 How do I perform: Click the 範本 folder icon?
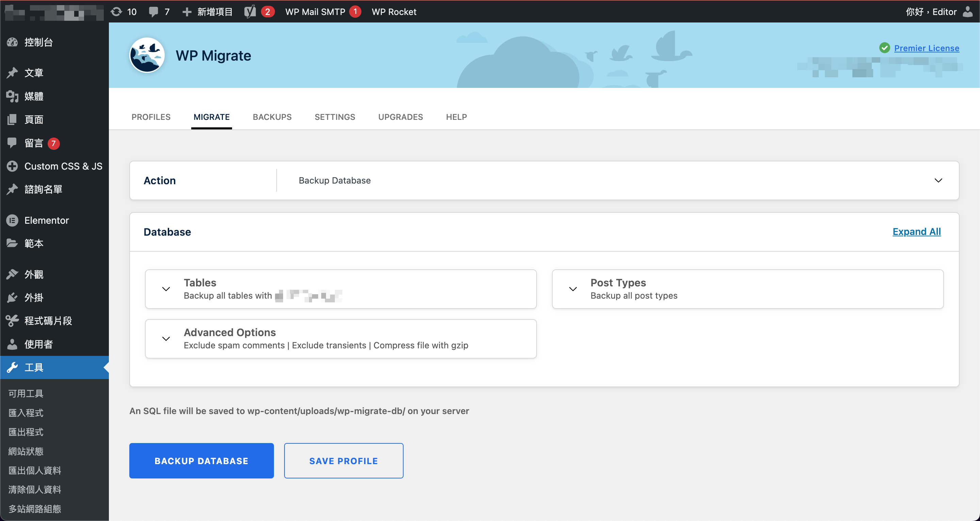click(12, 243)
